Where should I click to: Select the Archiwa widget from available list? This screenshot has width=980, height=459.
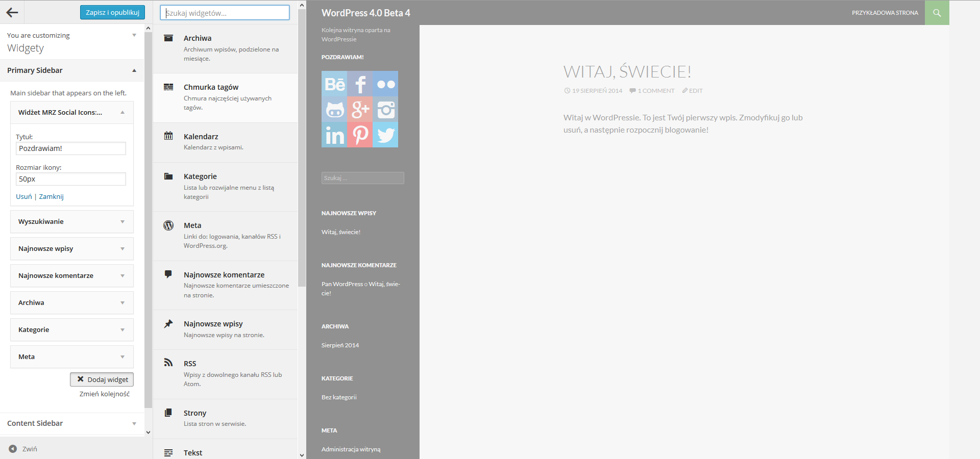(225, 48)
